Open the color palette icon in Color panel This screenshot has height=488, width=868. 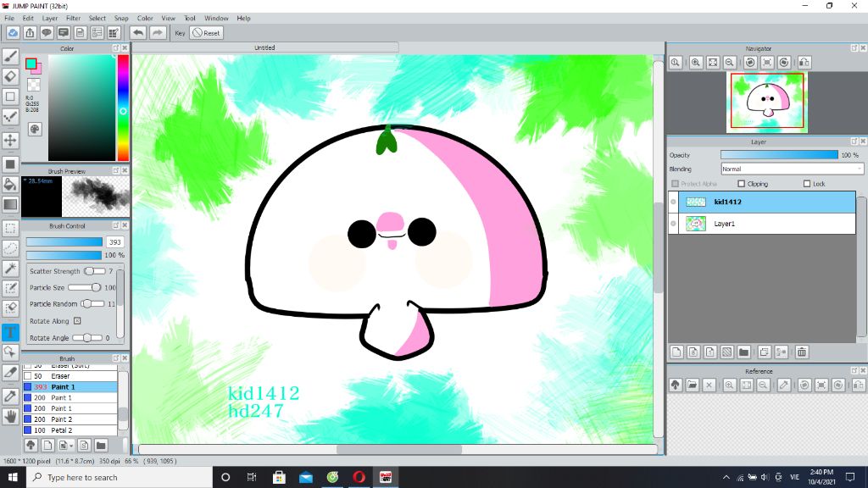(34, 129)
